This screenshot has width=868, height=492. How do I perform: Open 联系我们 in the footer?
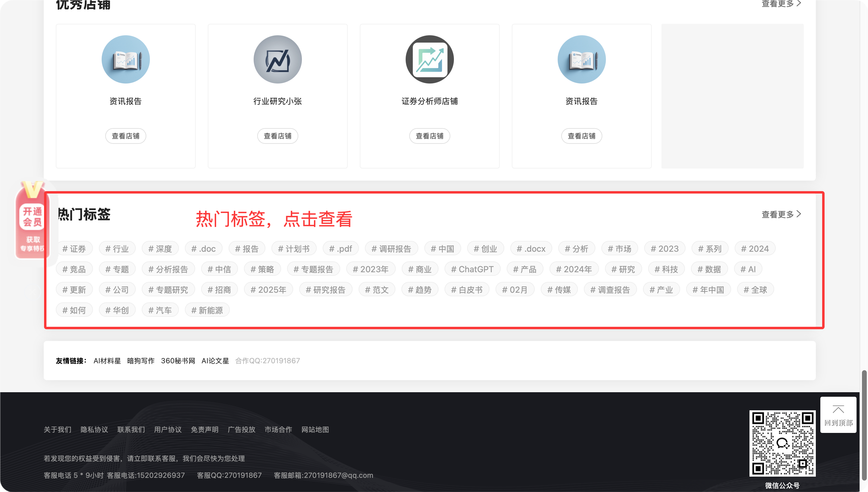tap(131, 430)
